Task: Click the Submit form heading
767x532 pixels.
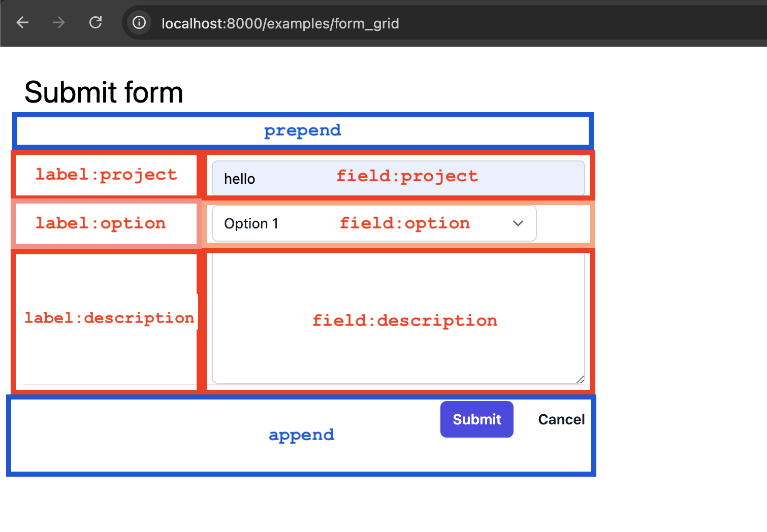Action: click(103, 92)
